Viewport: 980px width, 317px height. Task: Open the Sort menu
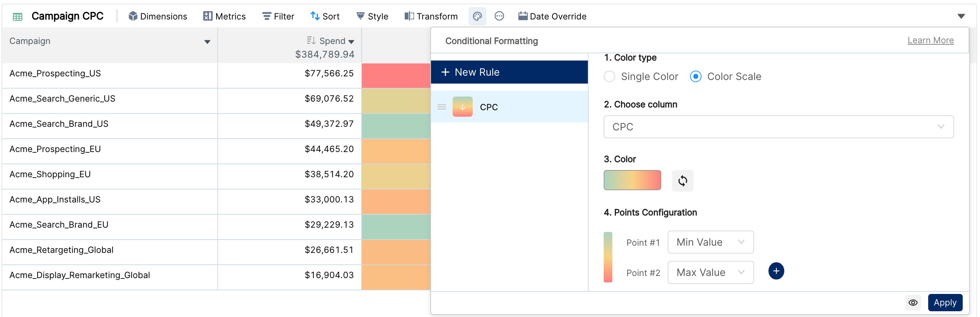click(325, 16)
